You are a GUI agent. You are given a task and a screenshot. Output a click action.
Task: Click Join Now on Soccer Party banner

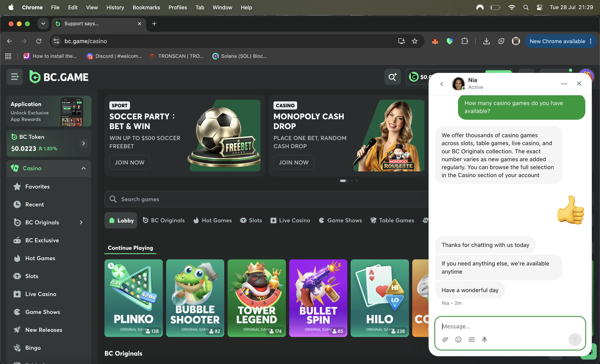point(129,162)
